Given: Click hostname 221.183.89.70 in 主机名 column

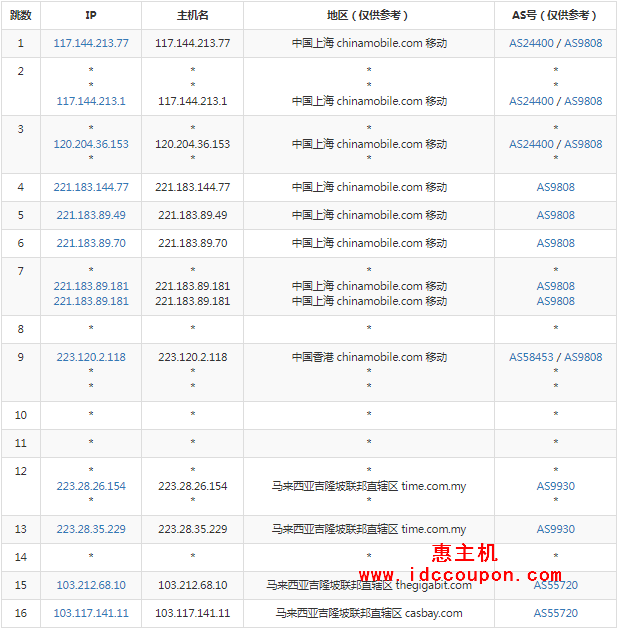Looking at the screenshot, I should pos(193,243).
